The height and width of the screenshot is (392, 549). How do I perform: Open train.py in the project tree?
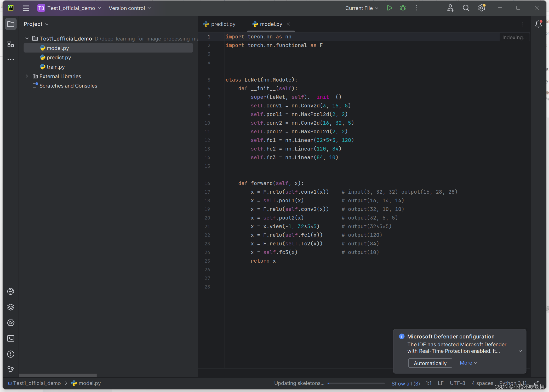(x=55, y=67)
